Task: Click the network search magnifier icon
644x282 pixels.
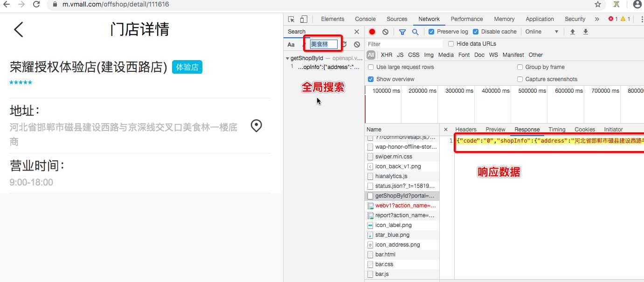Action: [415, 32]
